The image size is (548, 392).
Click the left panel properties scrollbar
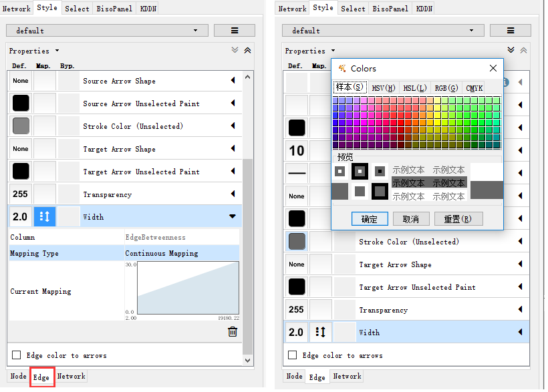pyautogui.click(x=247, y=257)
